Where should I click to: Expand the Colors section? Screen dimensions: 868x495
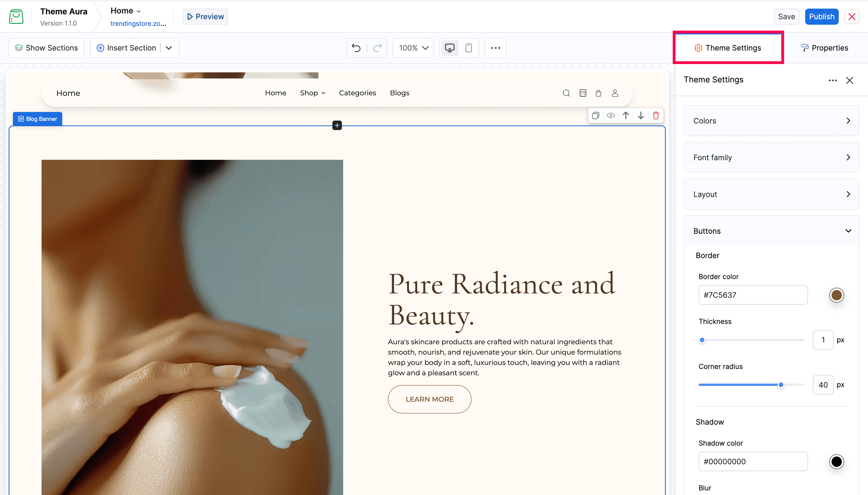coord(771,121)
